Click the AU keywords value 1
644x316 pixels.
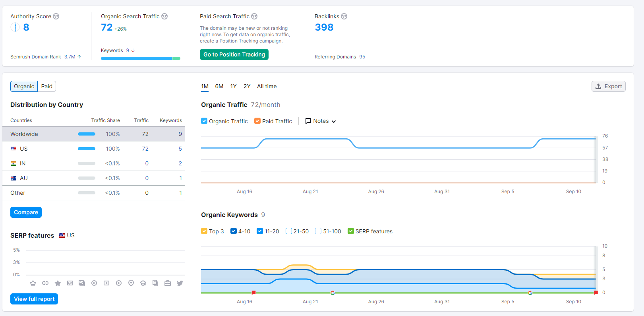tap(181, 178)
